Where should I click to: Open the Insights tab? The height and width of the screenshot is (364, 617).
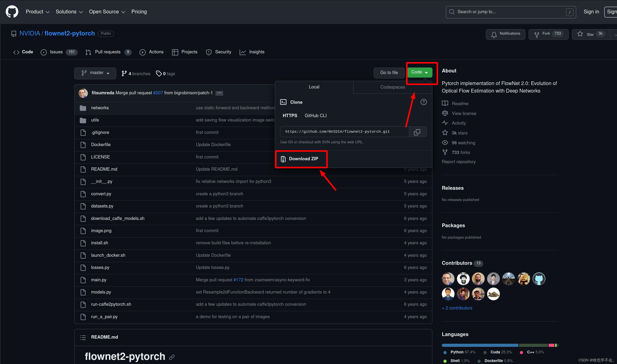point(252,52)
